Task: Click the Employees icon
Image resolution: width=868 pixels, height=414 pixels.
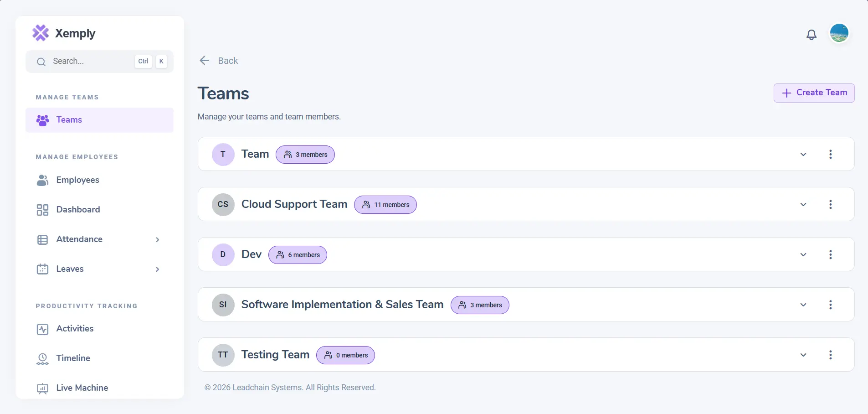Action: pyautogui.click(x=42, y=180)
